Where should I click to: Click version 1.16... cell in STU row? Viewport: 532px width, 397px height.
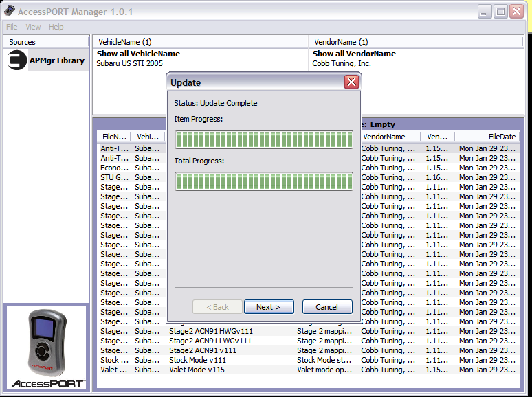(x=437, y=177)
